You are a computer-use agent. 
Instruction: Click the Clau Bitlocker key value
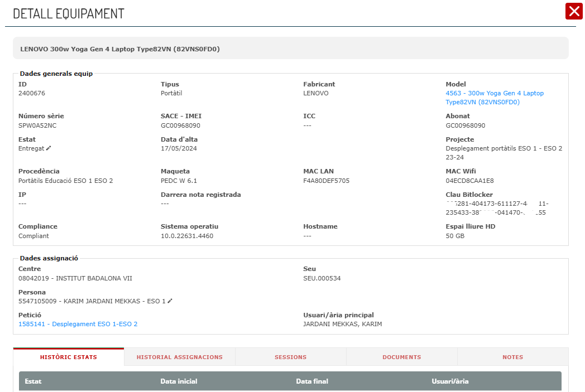[497, 209]
